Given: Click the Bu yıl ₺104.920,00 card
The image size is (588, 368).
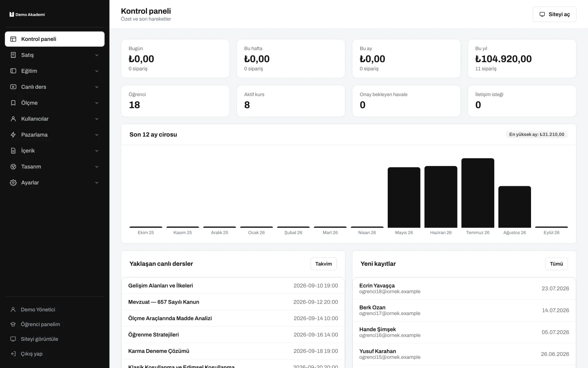Looking at the screenshot, I should coord(522,59).
